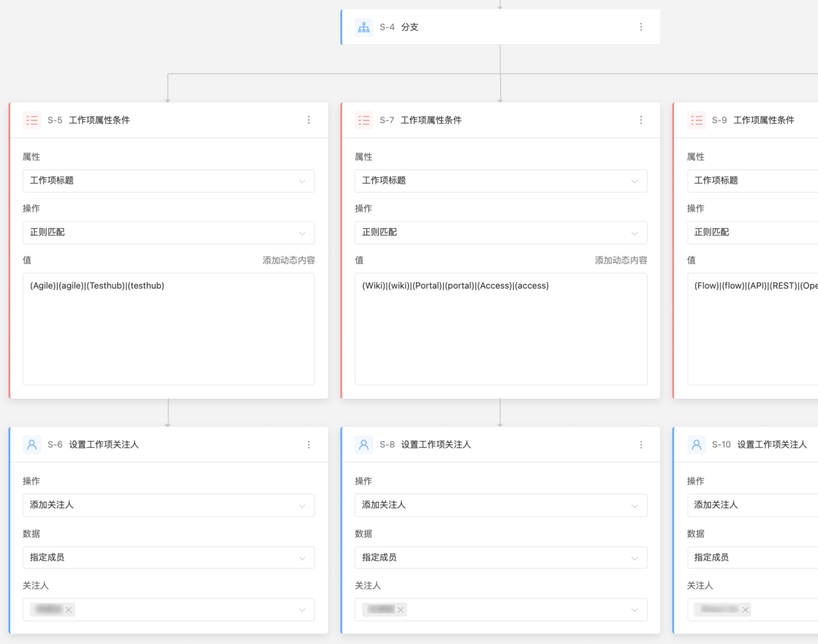Open the three-dot menu on the S-4 node

click(x=641, y=27)
